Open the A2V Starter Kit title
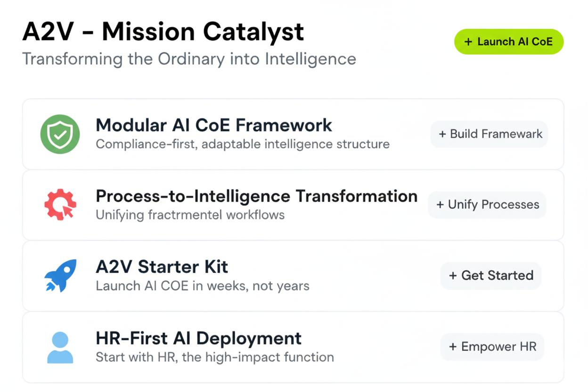 click(162, 267)
